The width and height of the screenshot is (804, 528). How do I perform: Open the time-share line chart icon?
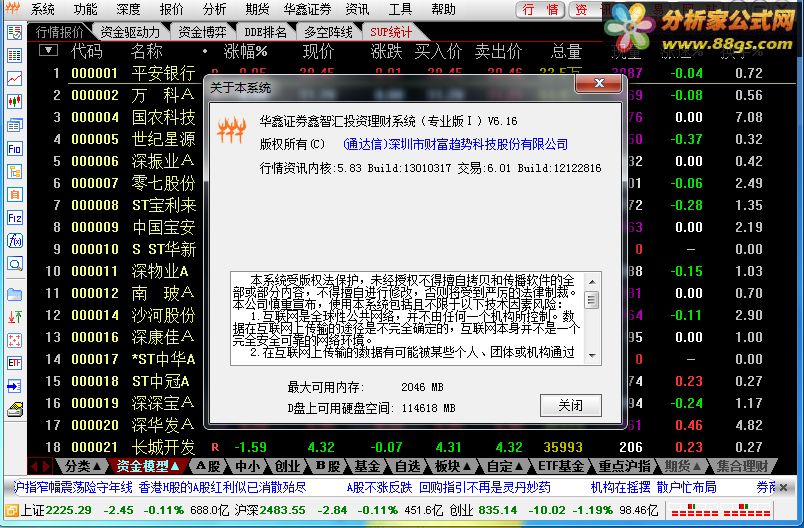pyautogui.click(x=14, y=78)
